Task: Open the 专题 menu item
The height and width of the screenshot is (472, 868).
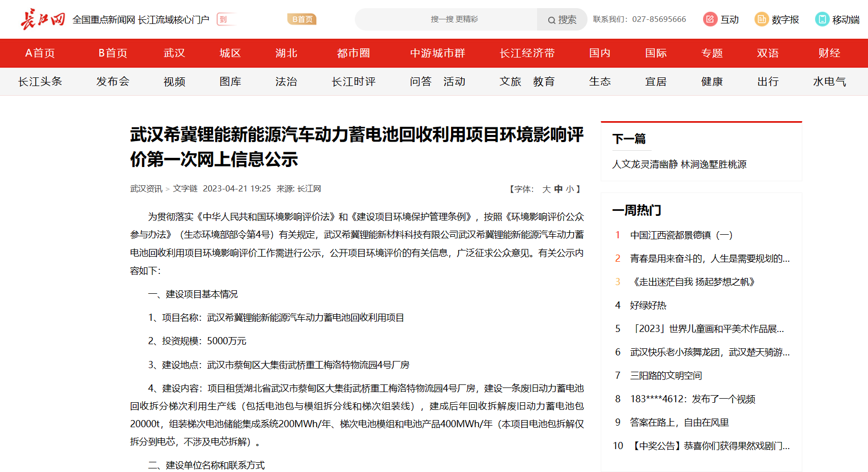Action: pyautogui.click(x=712, y=53)
